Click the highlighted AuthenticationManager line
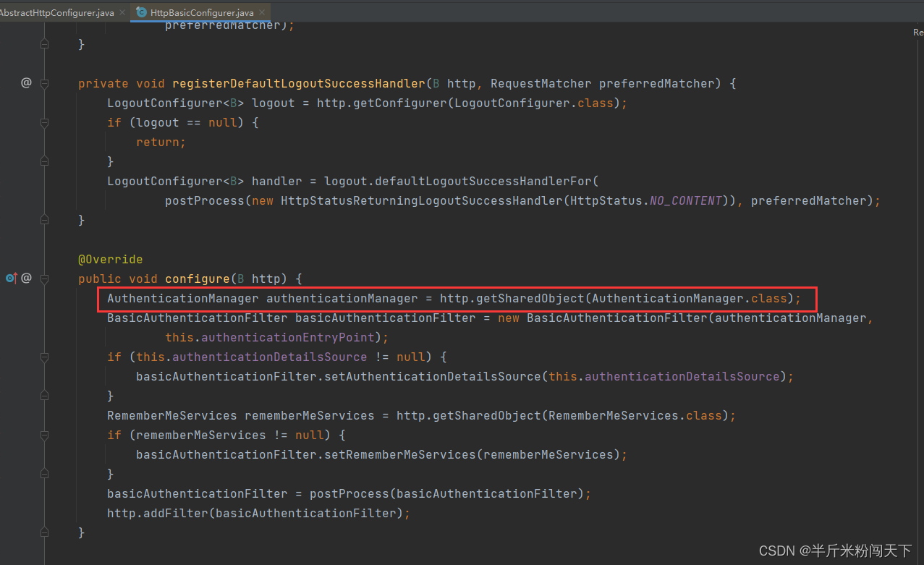This screenshot has height=565, width=924. 456,298
